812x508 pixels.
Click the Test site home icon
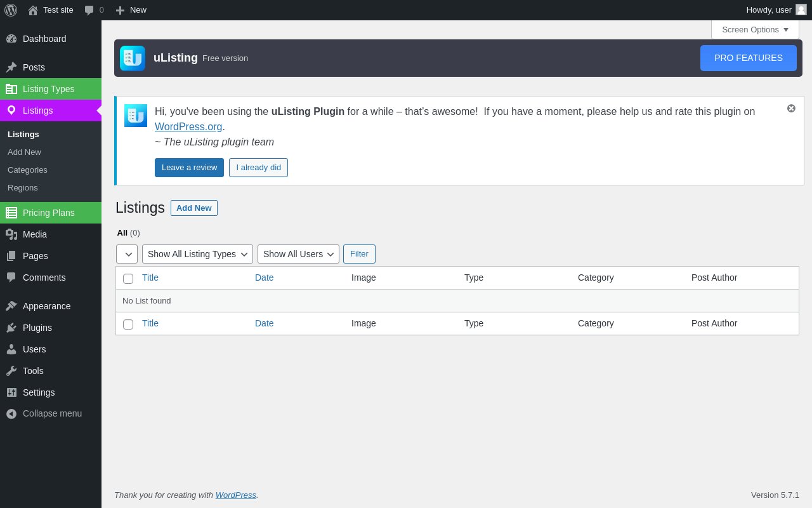33,10
